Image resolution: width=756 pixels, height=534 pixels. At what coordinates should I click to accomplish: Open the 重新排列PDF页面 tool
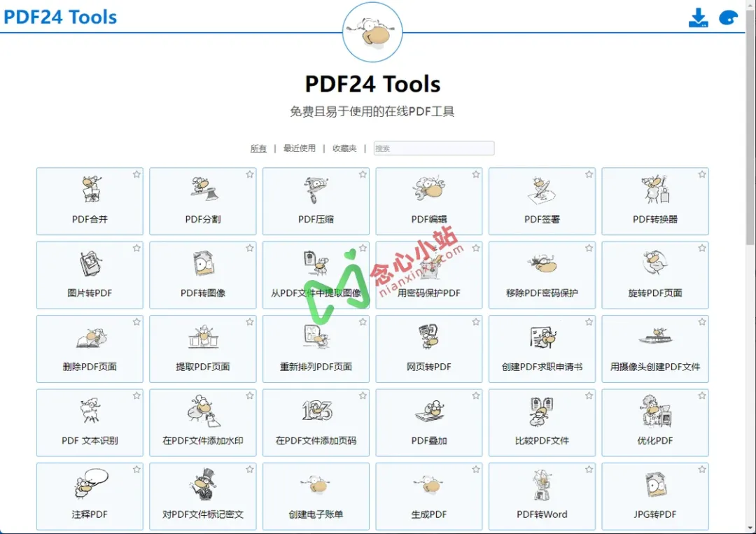pos(316,349)
